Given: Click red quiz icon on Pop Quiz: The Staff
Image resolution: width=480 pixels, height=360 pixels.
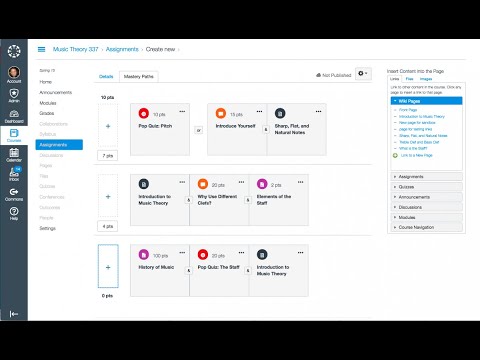Looking at the screenshot, I should tap(203, 255).
